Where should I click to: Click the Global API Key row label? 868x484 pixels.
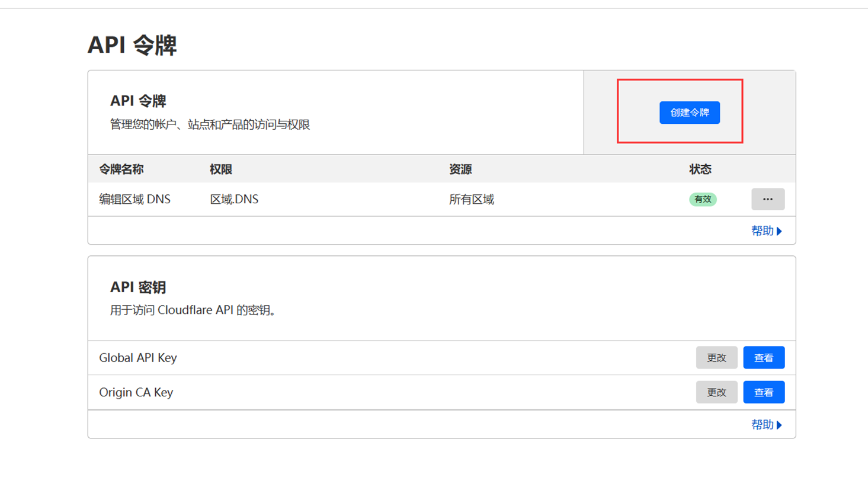click(137, 358)
